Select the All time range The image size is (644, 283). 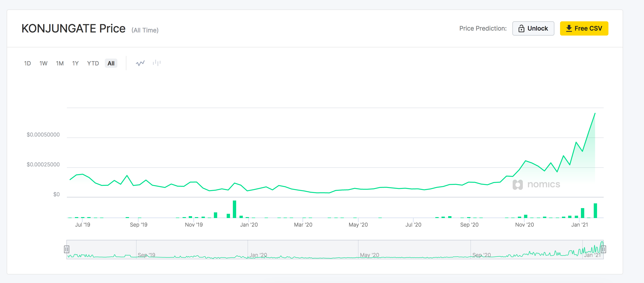111,64
